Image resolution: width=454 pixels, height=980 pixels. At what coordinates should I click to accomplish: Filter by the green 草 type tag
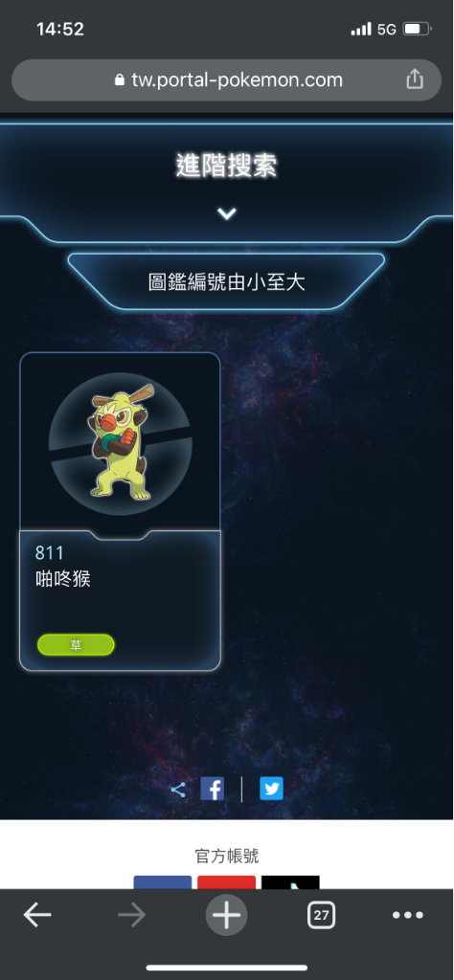pyautogui.click(x=76, y=645)
